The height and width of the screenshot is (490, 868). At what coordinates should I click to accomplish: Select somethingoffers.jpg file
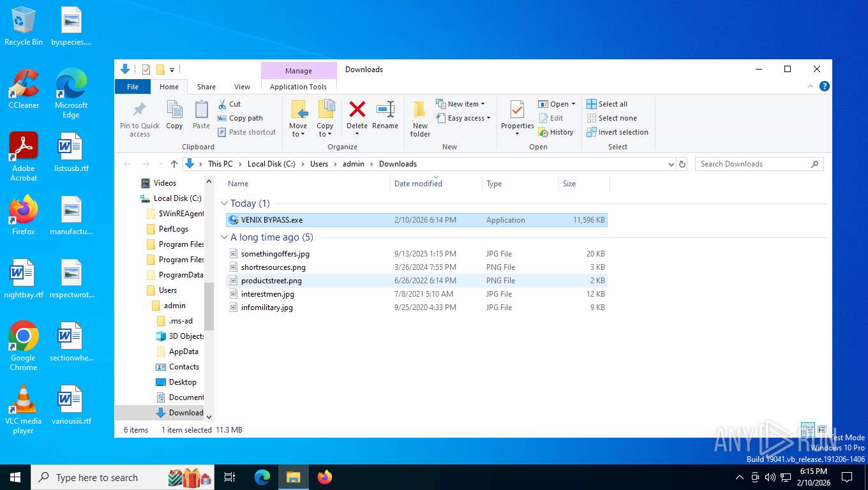[x=417, y=254]
